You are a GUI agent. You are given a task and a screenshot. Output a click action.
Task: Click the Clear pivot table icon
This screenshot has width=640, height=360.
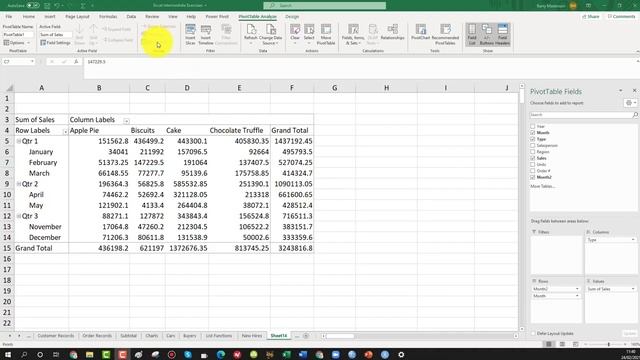(295, 34)
